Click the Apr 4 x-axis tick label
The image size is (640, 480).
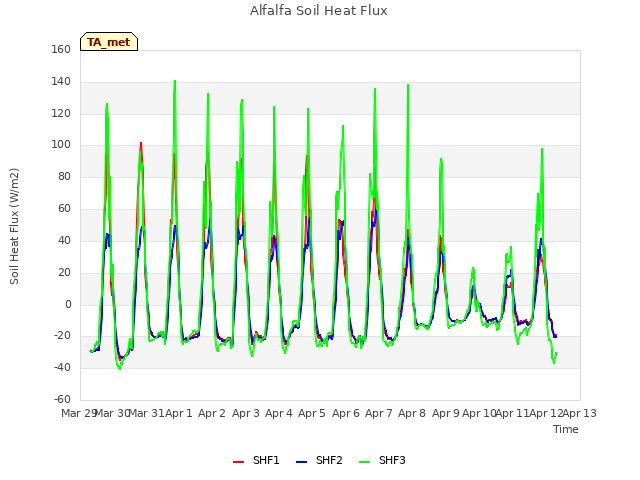[x=279, y=413]
